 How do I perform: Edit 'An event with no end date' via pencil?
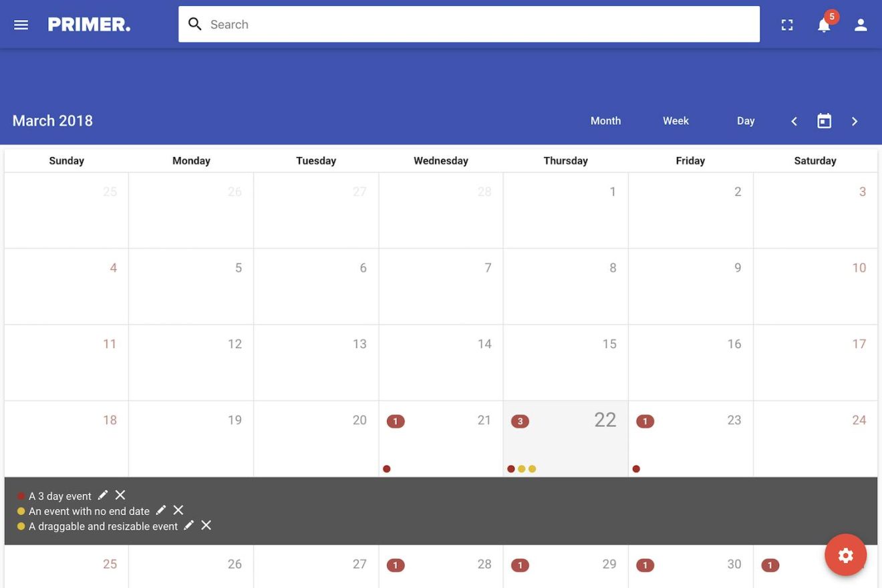point(161,510)
